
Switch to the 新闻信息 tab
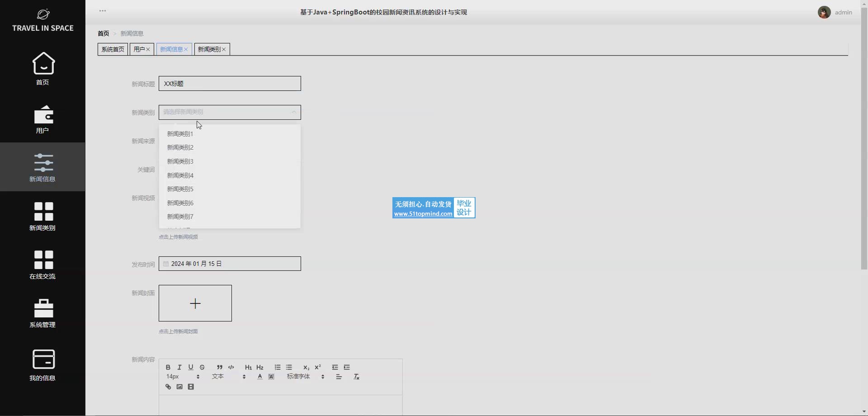(171, 49)
